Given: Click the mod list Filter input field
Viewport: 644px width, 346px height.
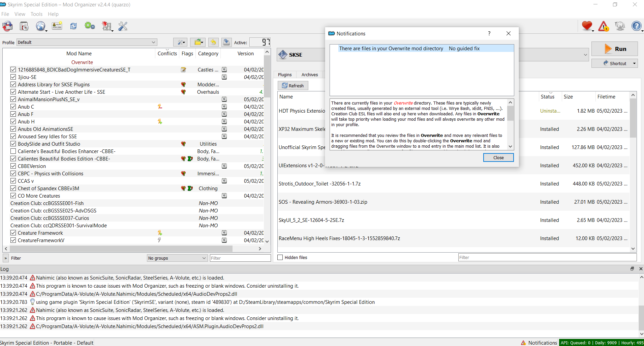Looking at the screenshot, I should pos(240,258).
